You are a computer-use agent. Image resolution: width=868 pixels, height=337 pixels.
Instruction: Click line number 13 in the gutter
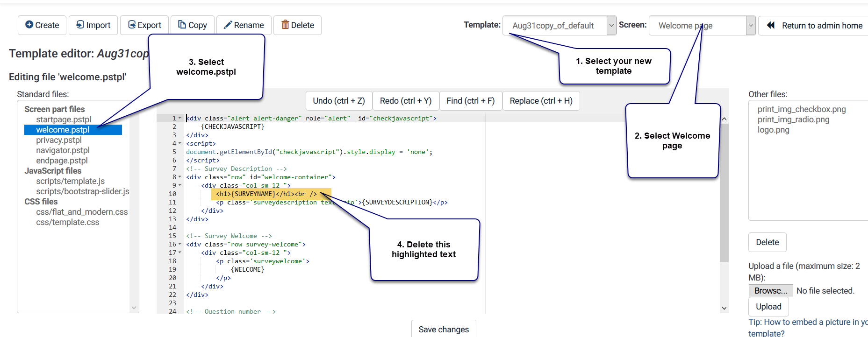tap(172, 219)
